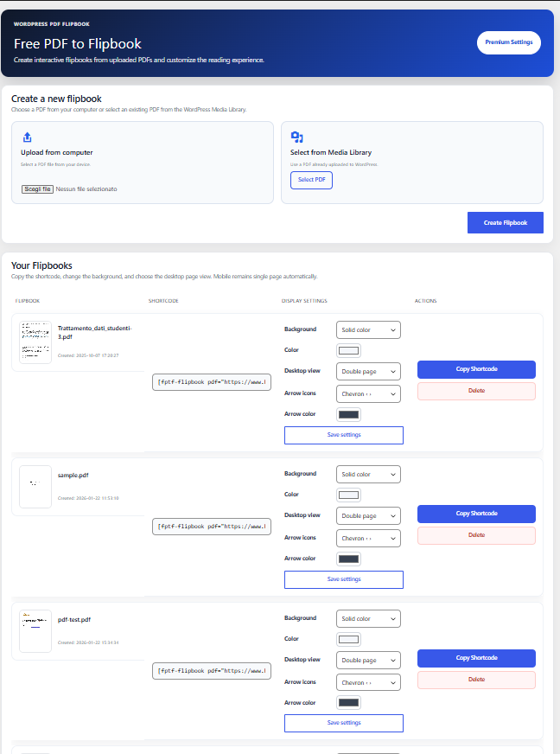Click the upload from computer icon
The image size is (560, 754).
coord(28,137)
